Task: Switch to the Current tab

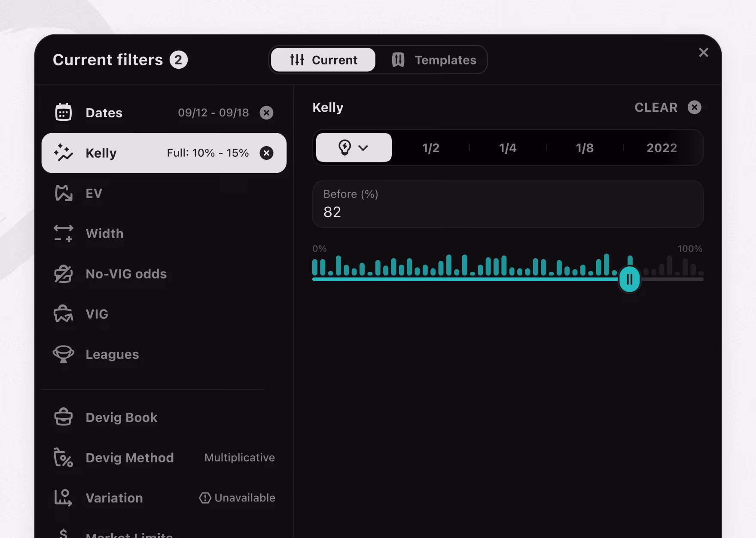Action: pyautogui.click(x=323, y=60)
